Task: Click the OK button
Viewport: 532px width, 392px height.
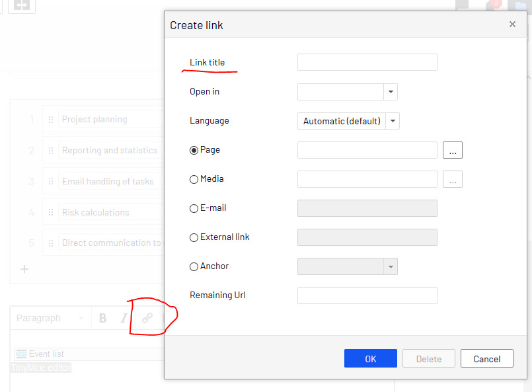Action: 370,358
